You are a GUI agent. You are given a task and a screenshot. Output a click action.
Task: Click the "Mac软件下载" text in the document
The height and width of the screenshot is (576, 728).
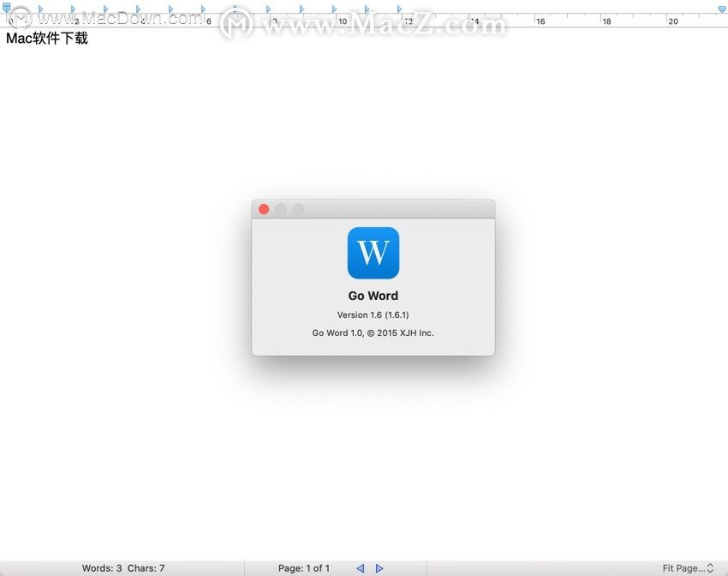47,38
